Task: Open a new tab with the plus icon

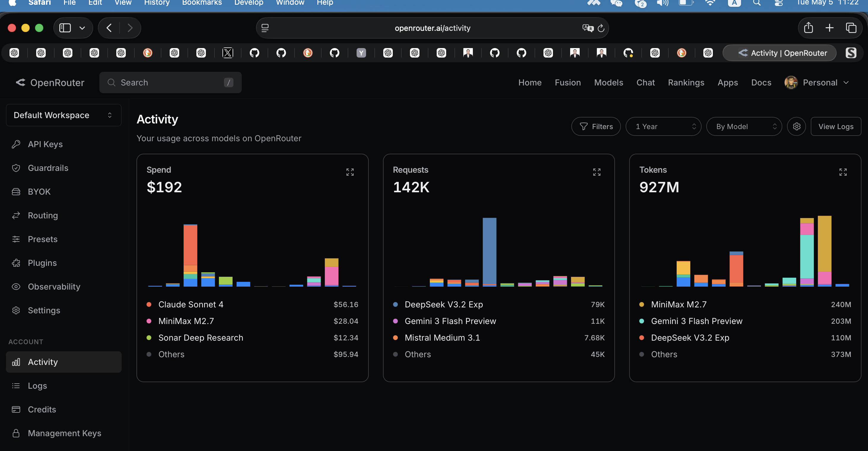Action: 830,28
